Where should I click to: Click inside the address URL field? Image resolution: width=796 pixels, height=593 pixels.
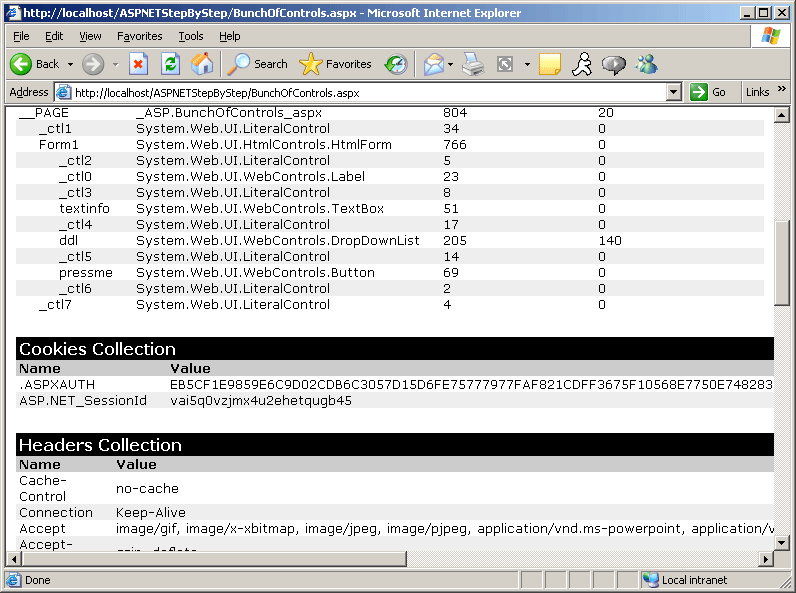(360, 92)
